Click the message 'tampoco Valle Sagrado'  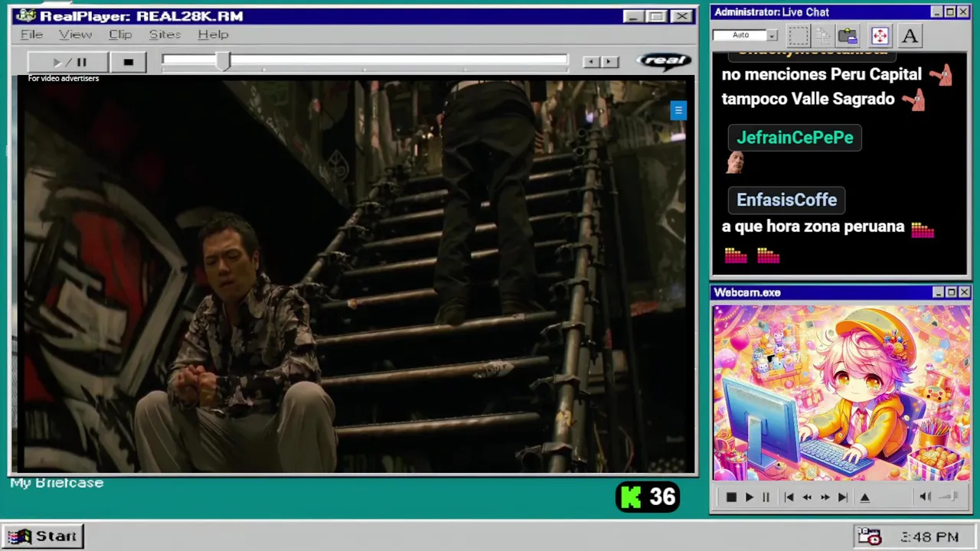click(x=808, y=99)
